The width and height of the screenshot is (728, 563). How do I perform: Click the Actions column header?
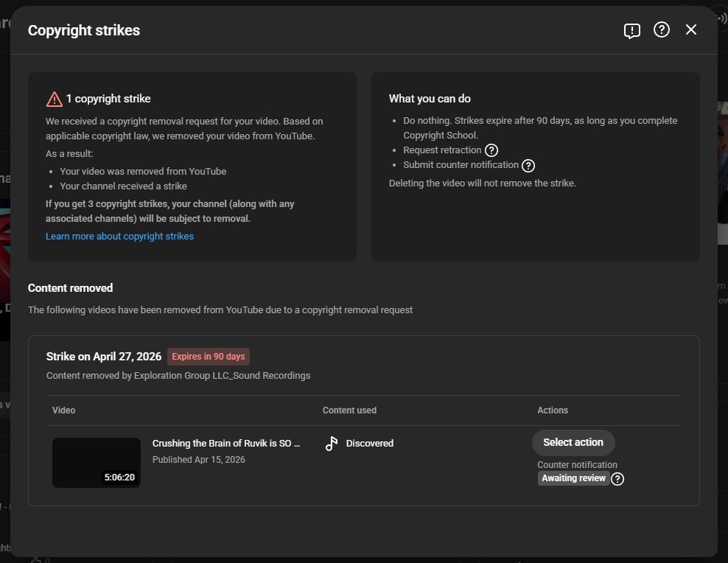[553, 410]
